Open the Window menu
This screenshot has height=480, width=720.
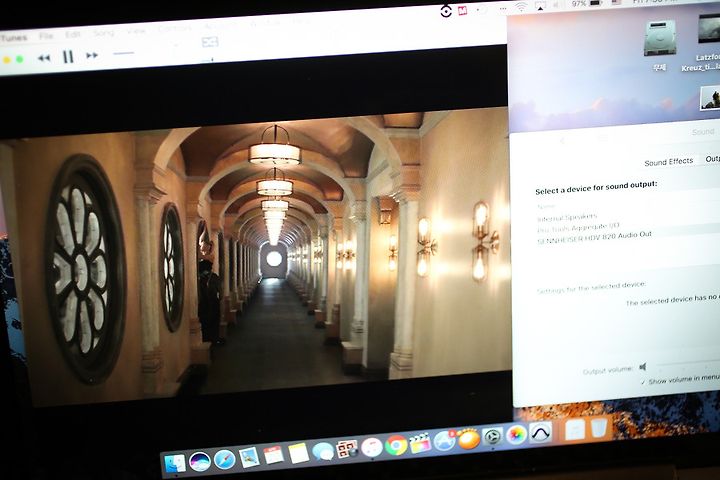[265, 23]
